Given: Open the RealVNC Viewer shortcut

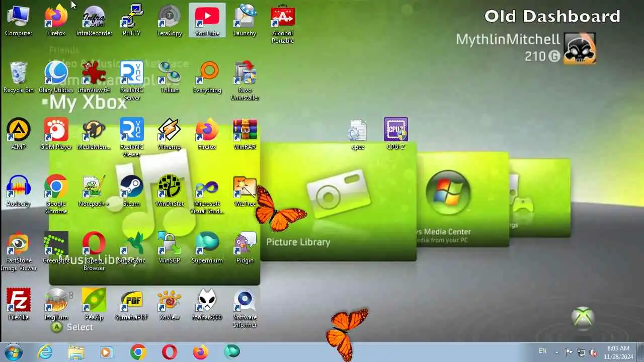Looking at the screenshot, I should point(132,138).
